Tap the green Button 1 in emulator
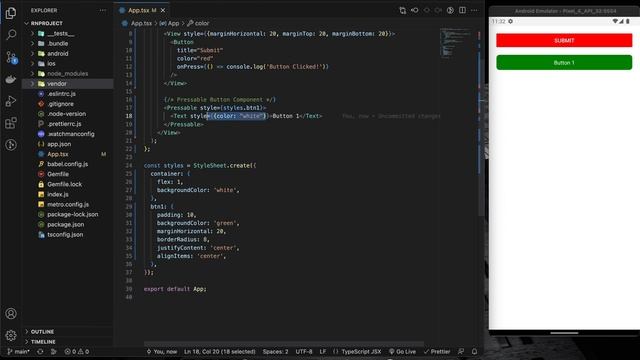Screen dimensions: 640x360 564,62
